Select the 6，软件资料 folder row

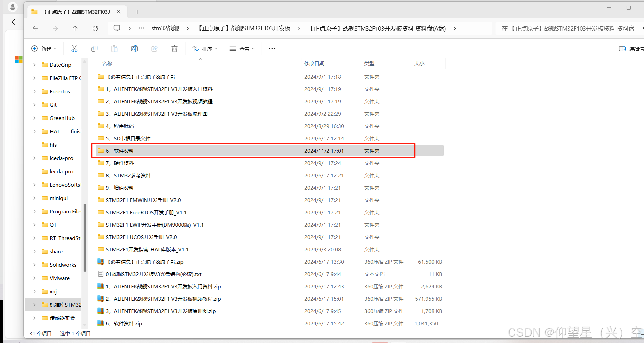[270, 151]
